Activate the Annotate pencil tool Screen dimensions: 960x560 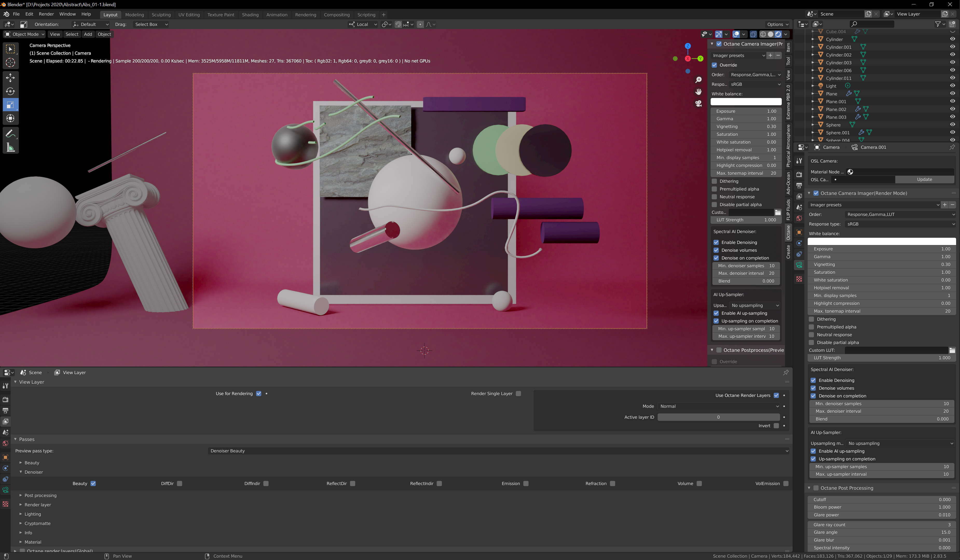pos(10,134)
